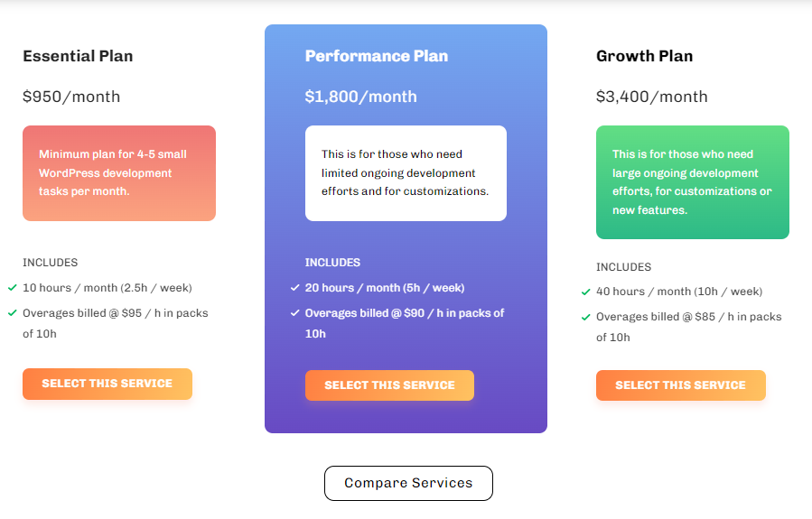Click the Essential Plan heading
812x519 pixels.
pyautogui.click(x=78, y=56)
